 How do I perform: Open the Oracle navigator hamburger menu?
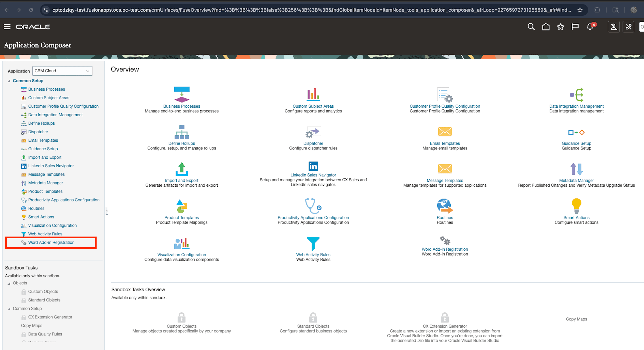[7, 27]
